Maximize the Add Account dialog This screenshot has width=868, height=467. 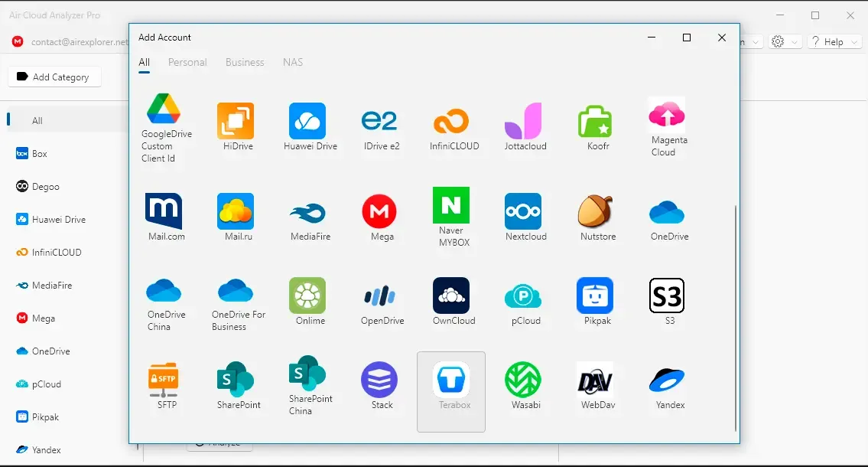(687, 38)
